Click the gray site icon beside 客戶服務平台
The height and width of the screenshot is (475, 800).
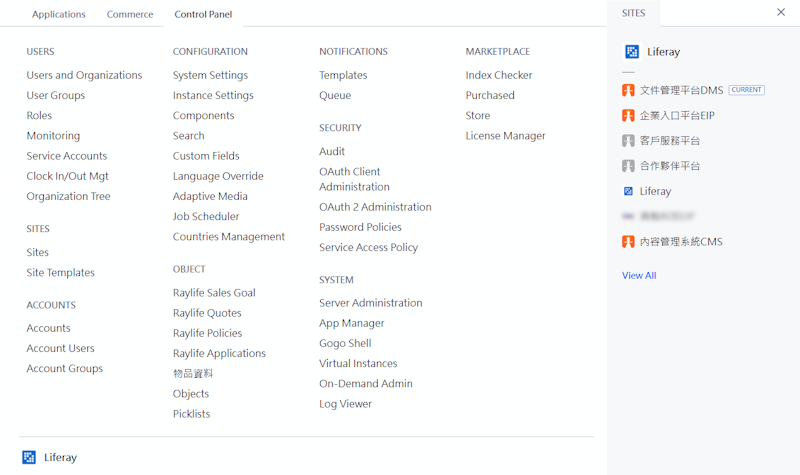point(628,140)
